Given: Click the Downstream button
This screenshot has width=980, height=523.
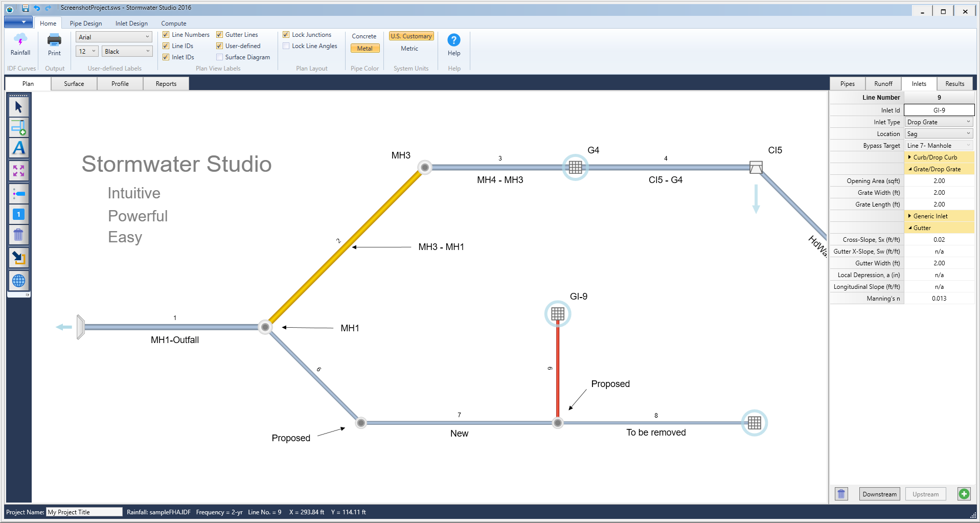Looking at the screenshot, I should click(879, 494).
